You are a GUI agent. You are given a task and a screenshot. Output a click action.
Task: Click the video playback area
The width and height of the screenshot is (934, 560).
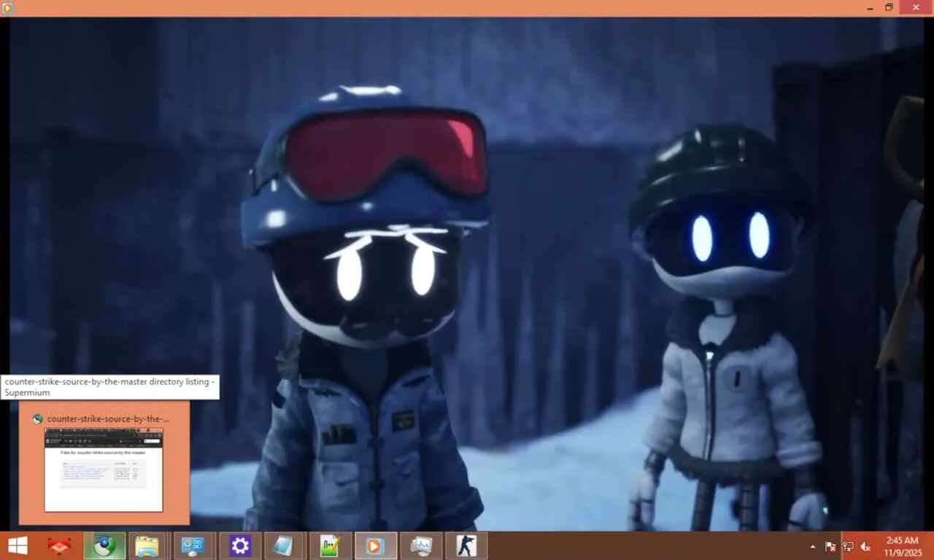click(467, 274)
